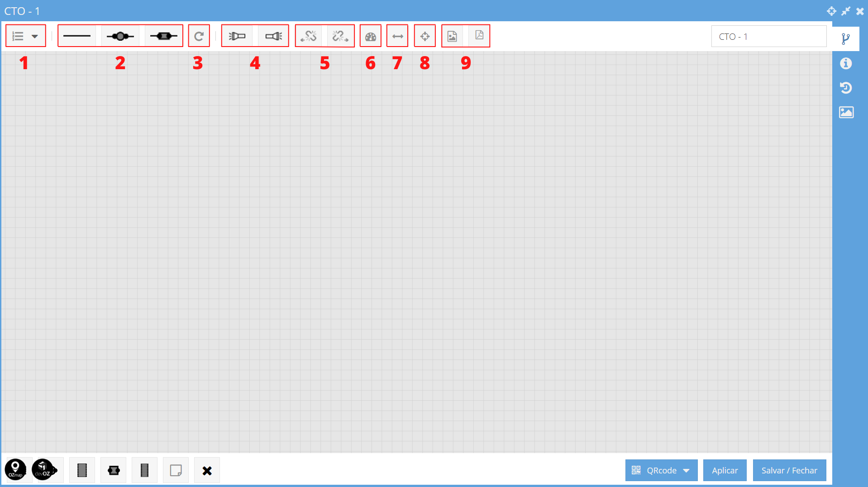This screenshot has height=487, width=868.
Task: Export diagram as PDF file
Action: point(479,35)
